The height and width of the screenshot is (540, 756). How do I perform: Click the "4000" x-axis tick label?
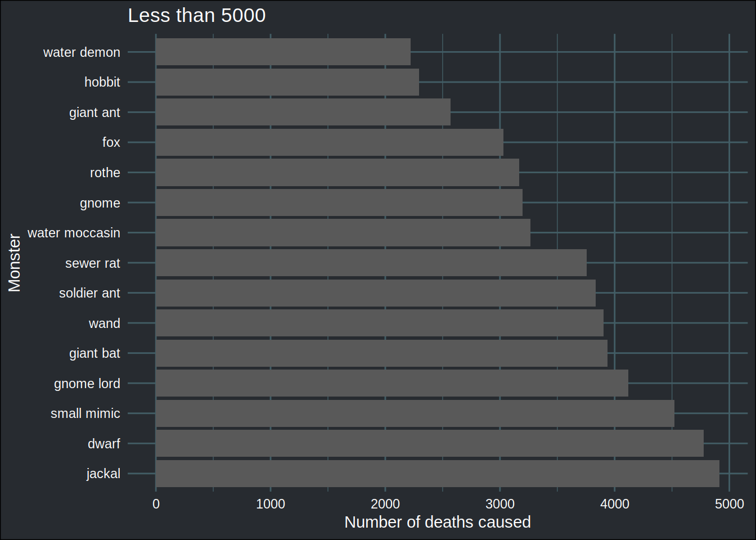click(x=615, y=504)
